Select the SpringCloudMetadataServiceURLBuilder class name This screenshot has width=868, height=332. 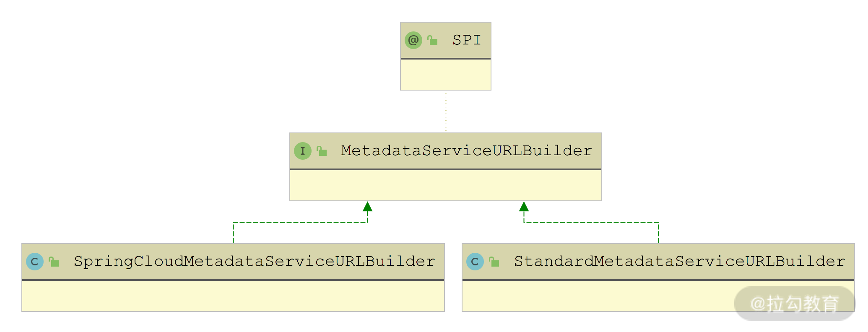(254, 262)
